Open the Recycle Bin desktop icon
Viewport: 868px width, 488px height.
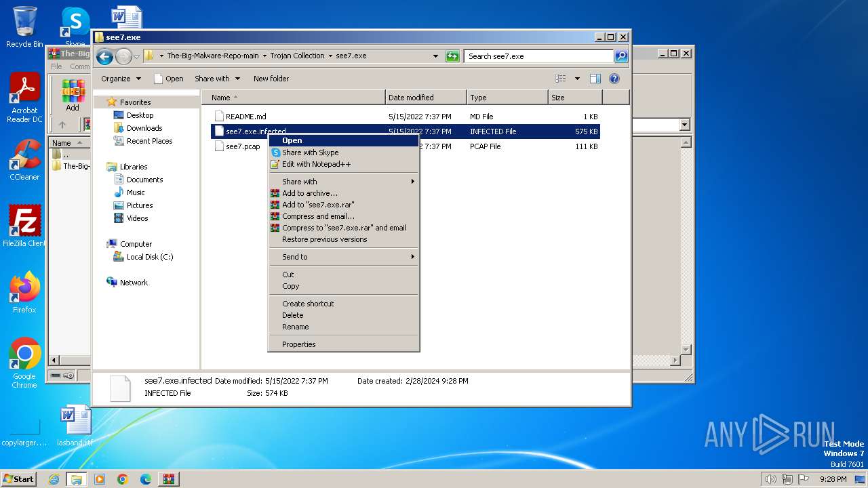coord(24,27)
